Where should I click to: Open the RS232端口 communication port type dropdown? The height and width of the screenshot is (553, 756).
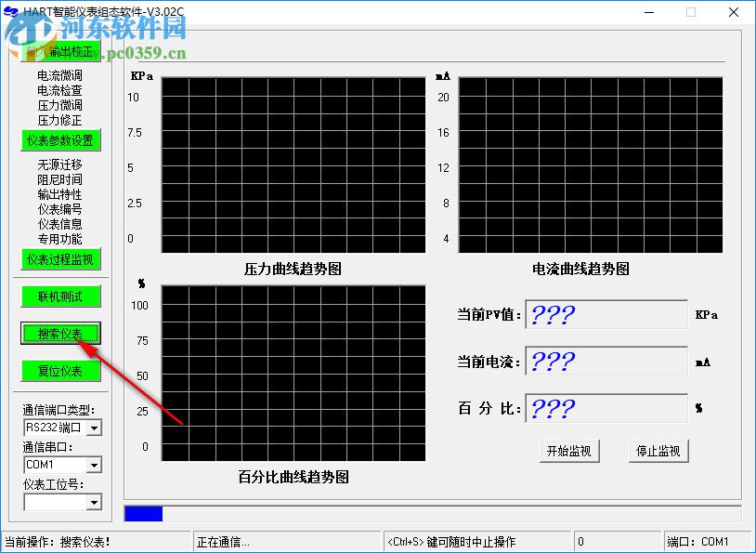point(96,428)
